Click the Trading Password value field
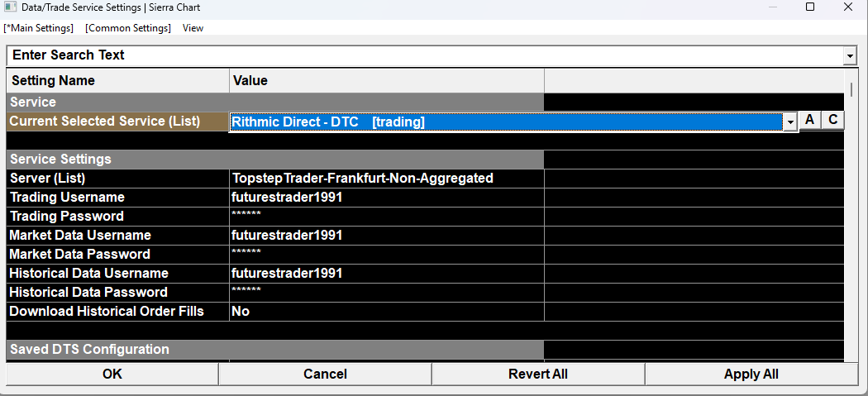 (386, 216)
